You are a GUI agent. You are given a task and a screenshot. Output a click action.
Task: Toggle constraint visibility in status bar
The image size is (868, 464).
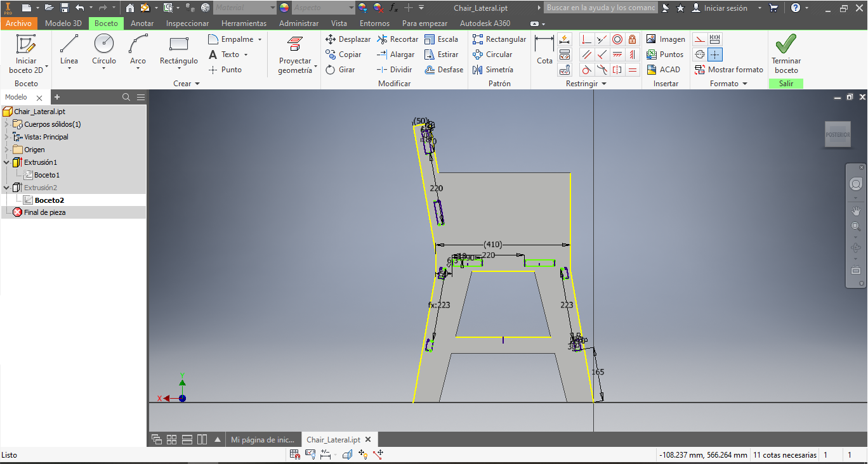[310, 454]
